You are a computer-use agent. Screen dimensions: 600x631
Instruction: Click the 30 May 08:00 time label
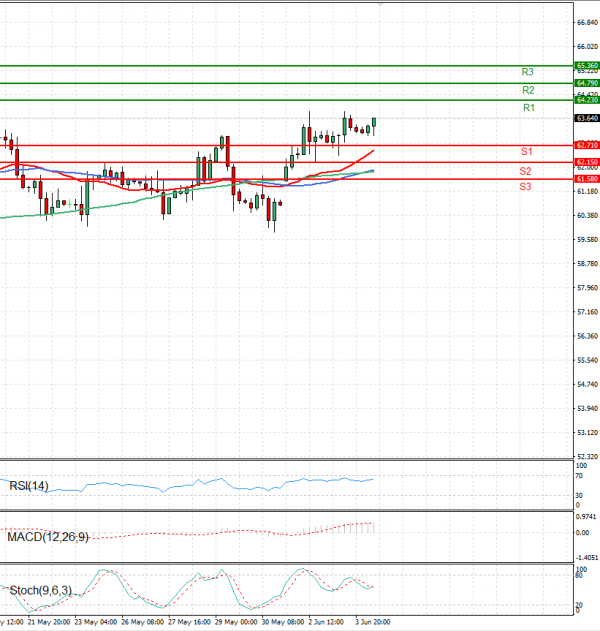pyautogui.click(x=283, y=622)
